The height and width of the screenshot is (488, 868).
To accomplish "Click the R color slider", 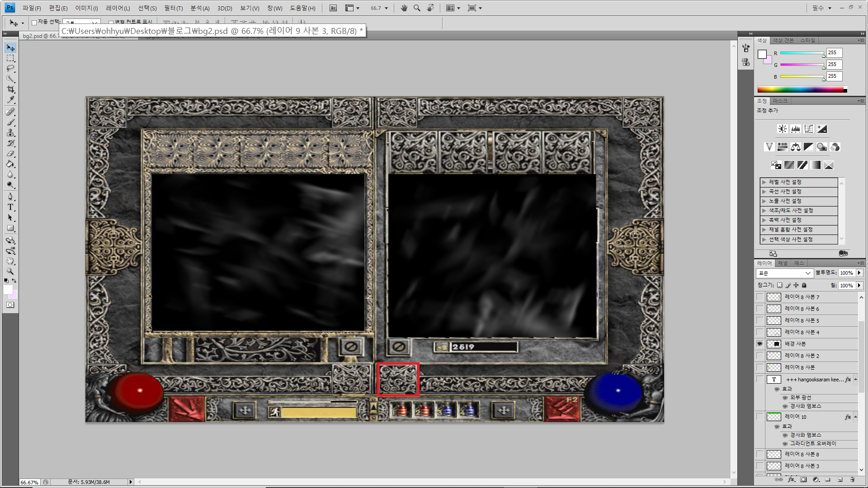I will pos(802,53).
